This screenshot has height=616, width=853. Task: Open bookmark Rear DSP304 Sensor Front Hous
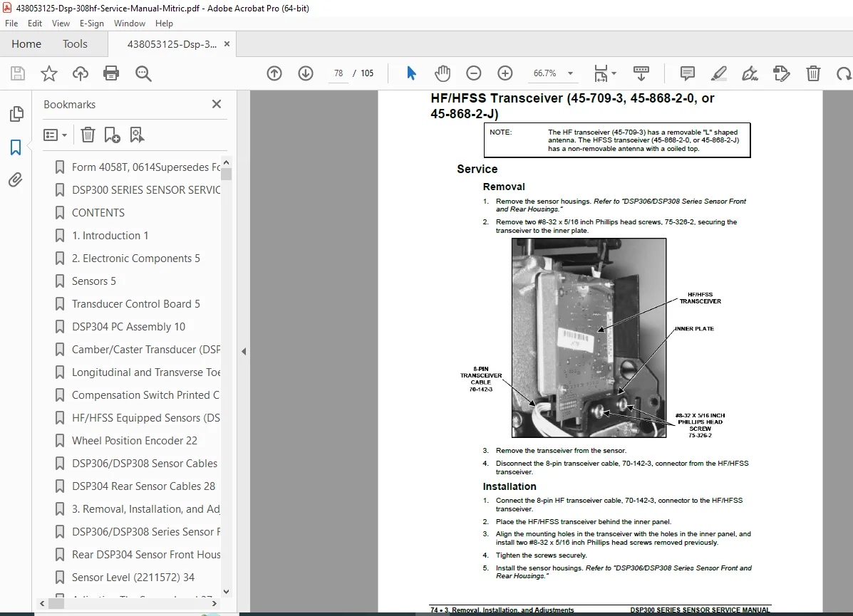click(x=146, y=555)
